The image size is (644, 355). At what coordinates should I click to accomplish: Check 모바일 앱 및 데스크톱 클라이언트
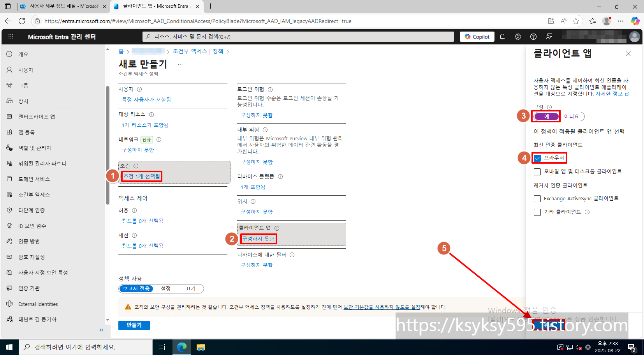[537, 172]
